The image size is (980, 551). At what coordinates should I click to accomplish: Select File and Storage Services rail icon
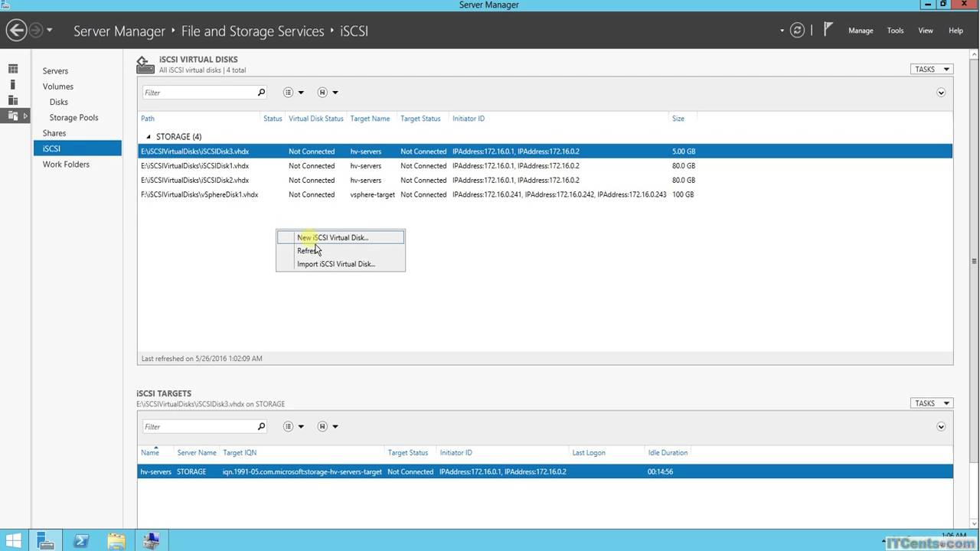[x=13, y=116]
